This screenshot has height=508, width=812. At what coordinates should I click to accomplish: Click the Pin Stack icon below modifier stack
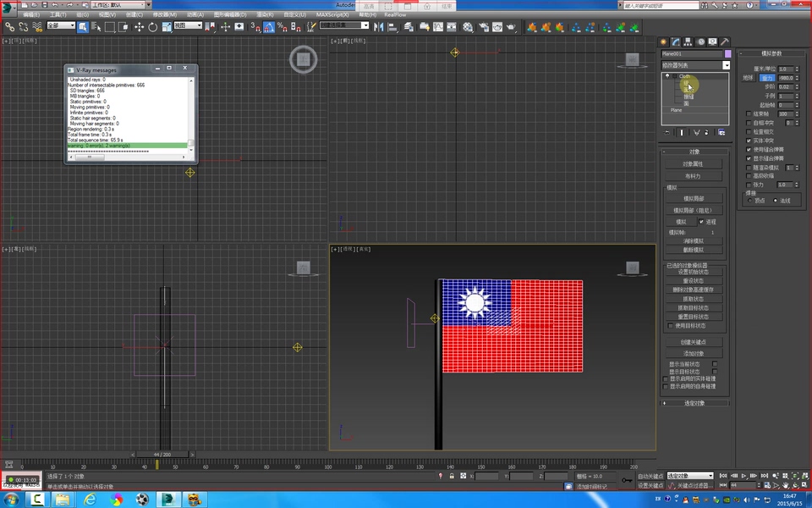pyautogui.click(x=667, y=133)
